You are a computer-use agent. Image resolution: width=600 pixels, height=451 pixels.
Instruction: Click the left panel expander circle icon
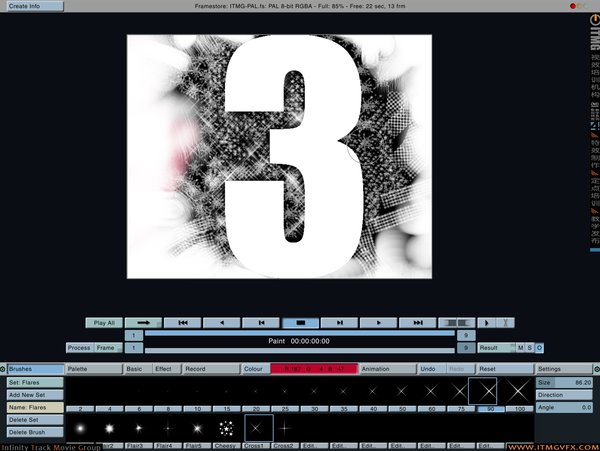tap(3, 369)
